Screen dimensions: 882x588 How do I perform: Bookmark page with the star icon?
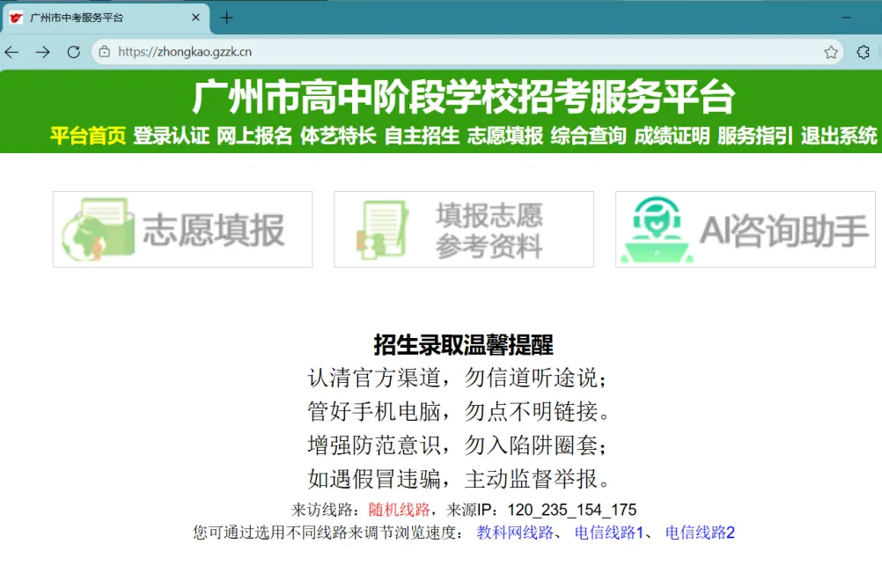pos(831,52)
